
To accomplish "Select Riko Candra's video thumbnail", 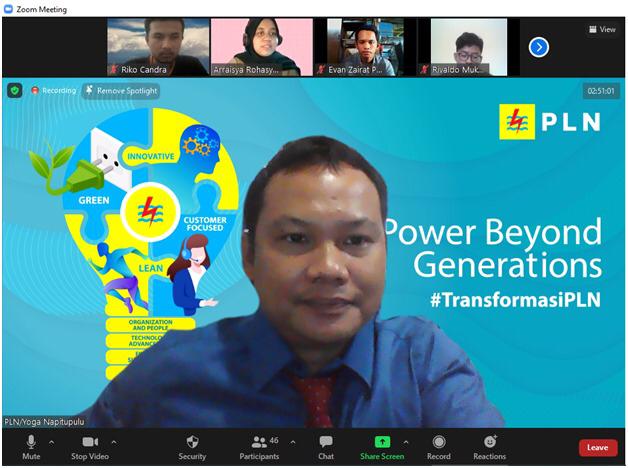I will click(158, 47).
